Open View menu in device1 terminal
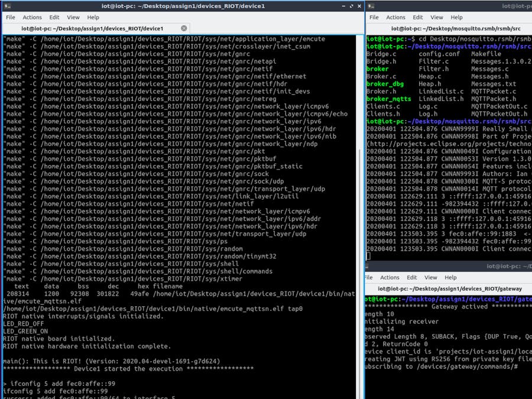Image resolution: width=532 pixels, height=399 pixels. click(73, 17)
